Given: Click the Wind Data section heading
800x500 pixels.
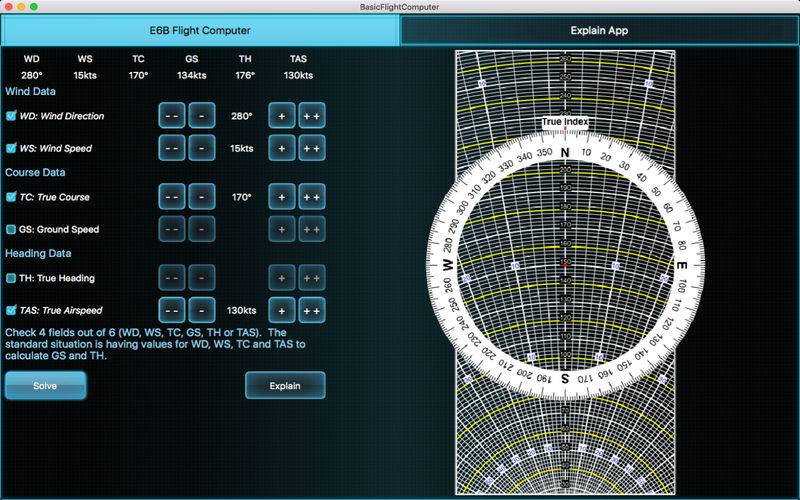Looking at the screenshot, I should tap(31, 92).
